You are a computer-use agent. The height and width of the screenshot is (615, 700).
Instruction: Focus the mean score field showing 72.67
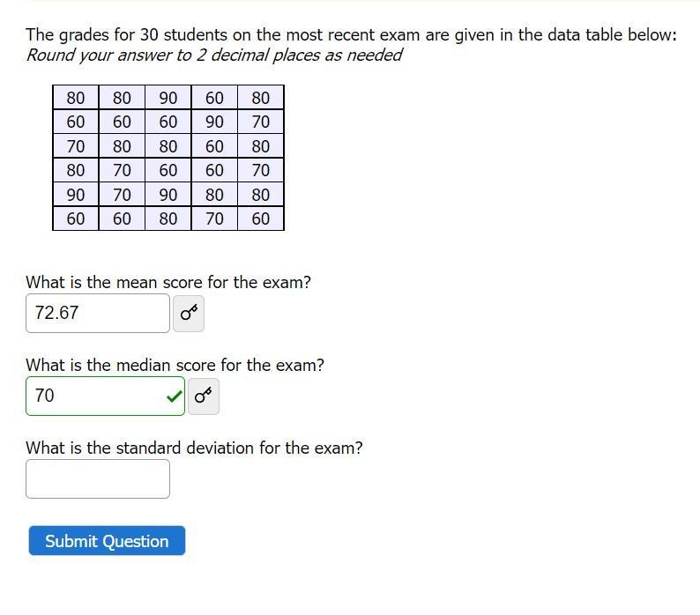click(98, 314)
